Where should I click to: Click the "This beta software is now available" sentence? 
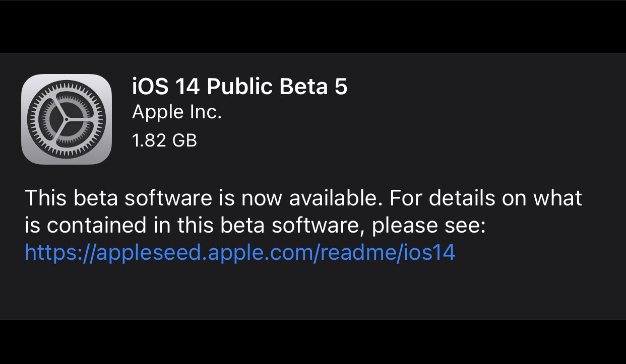(201, 198)
